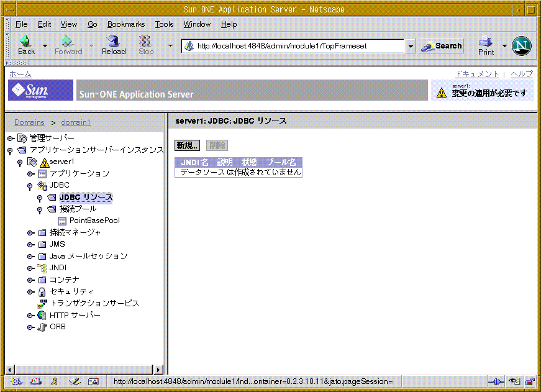This screenshot has width=541, height=392.
Task: Click the Search button
Action: coord(441,46)
